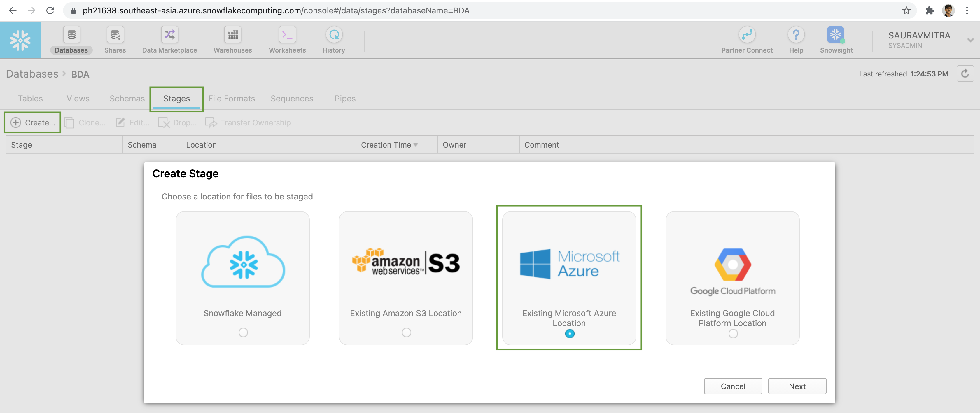Refresh the stages list

(965, 74)
